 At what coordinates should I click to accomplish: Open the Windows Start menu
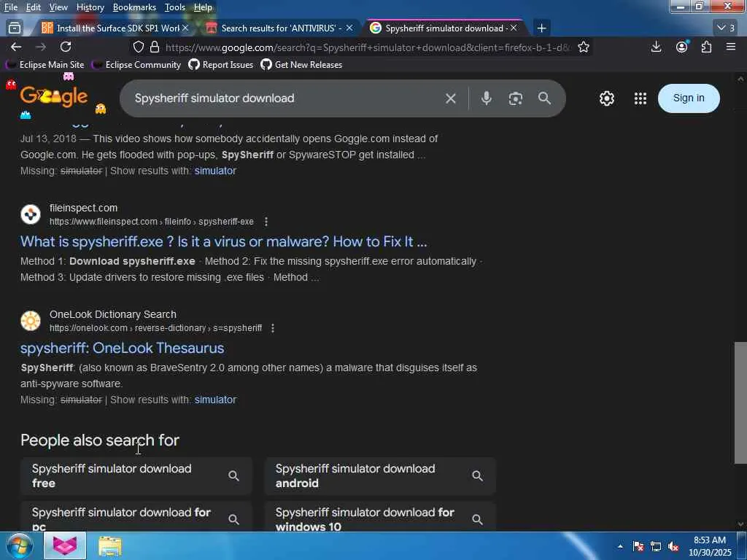coord(19,545)
